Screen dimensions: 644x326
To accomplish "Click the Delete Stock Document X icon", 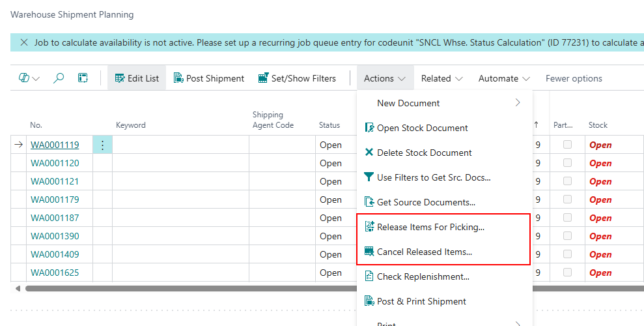I will pos(369,153).
